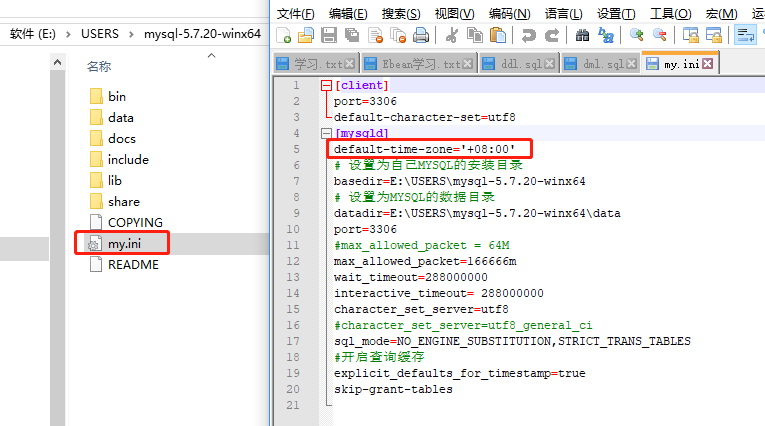765x426 pixels.
Task: Close the ddl.sql tab
Action: (x=549, y=64)
